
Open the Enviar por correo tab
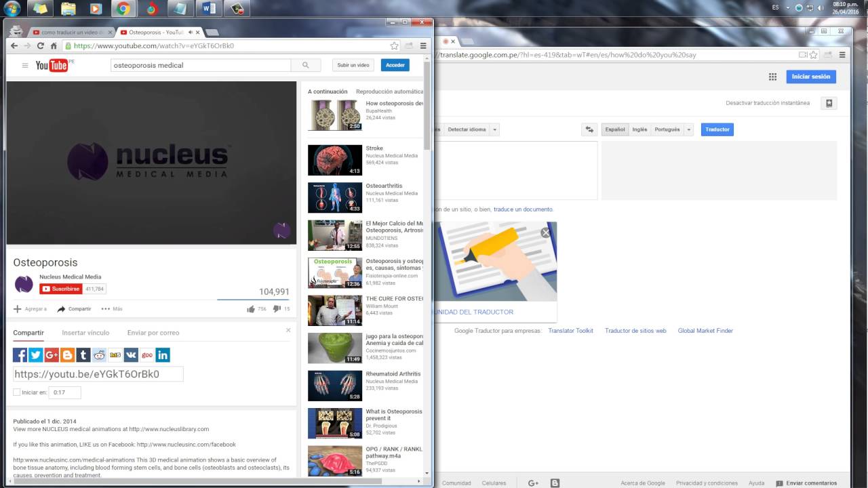153,333
